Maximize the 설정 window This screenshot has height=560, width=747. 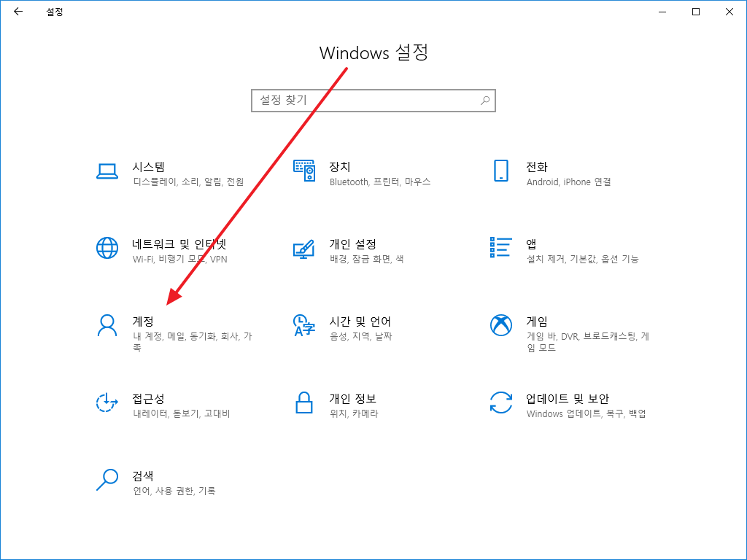point(695,12)
